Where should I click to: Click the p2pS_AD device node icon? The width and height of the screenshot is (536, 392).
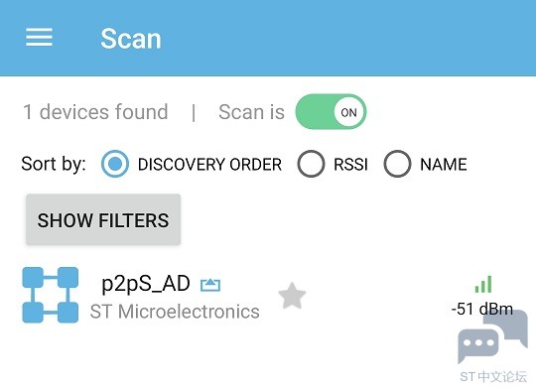click(51, 295)
